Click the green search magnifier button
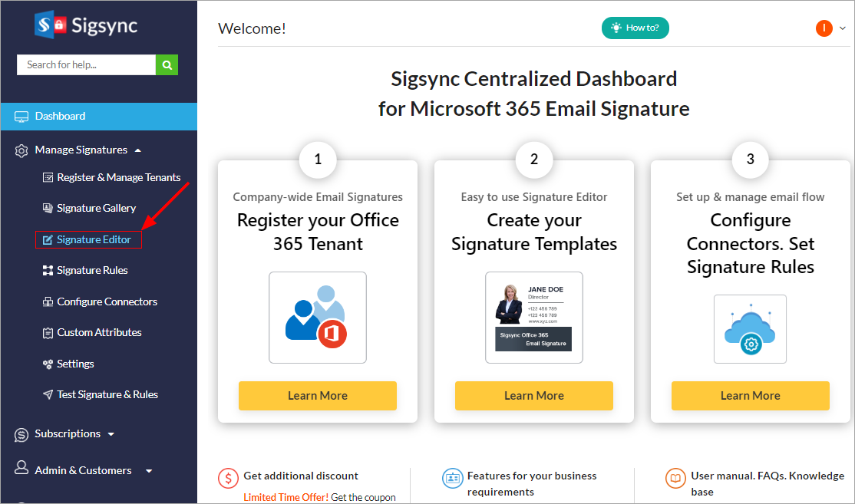Viewport: 855px width, 504px height. coord(167,64)
